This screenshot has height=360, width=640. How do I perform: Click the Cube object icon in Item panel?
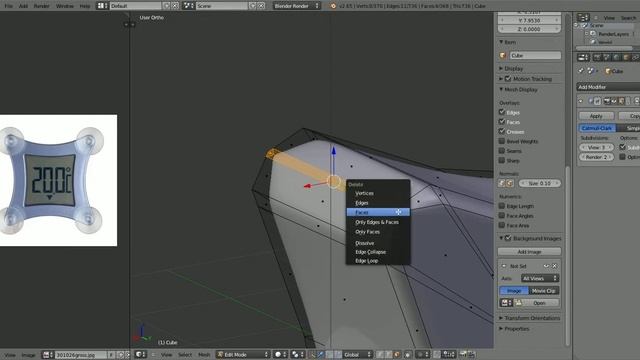click(503, 55)
